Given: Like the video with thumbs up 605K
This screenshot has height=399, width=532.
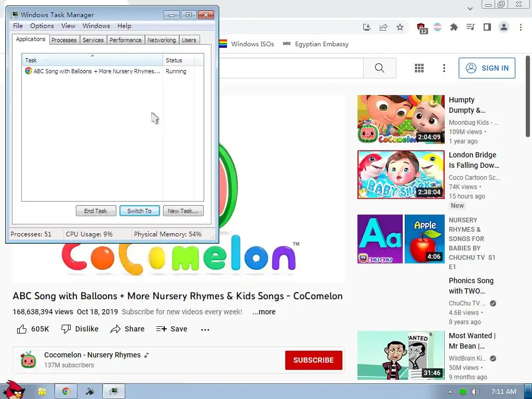Looking at the screenshot, I should pyautogui.click(x=33, y=329).
